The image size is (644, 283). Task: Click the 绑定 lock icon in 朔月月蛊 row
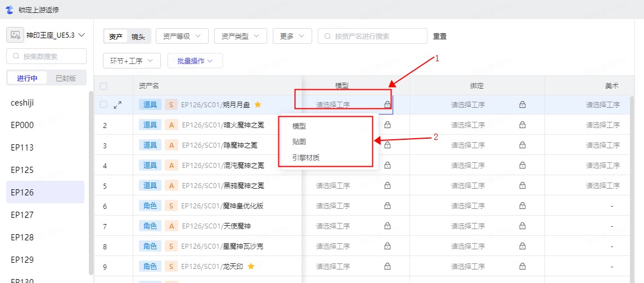522,104
